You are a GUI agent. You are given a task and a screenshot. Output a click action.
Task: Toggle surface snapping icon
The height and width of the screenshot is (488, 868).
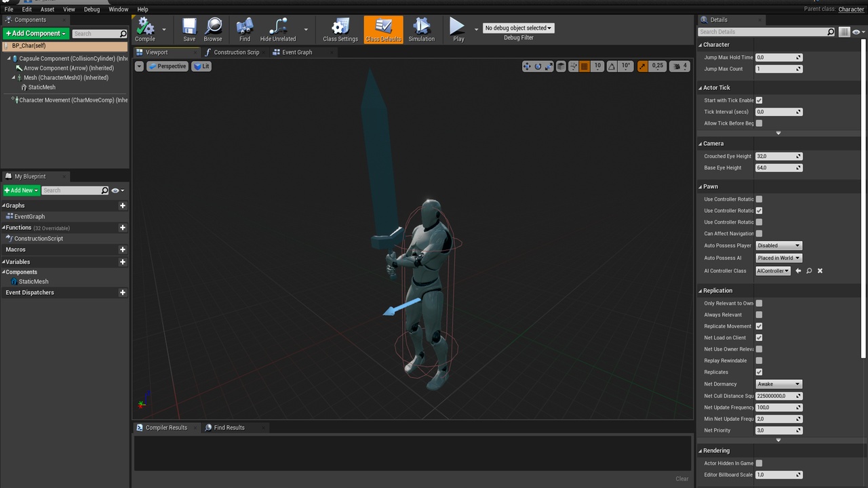574,66
